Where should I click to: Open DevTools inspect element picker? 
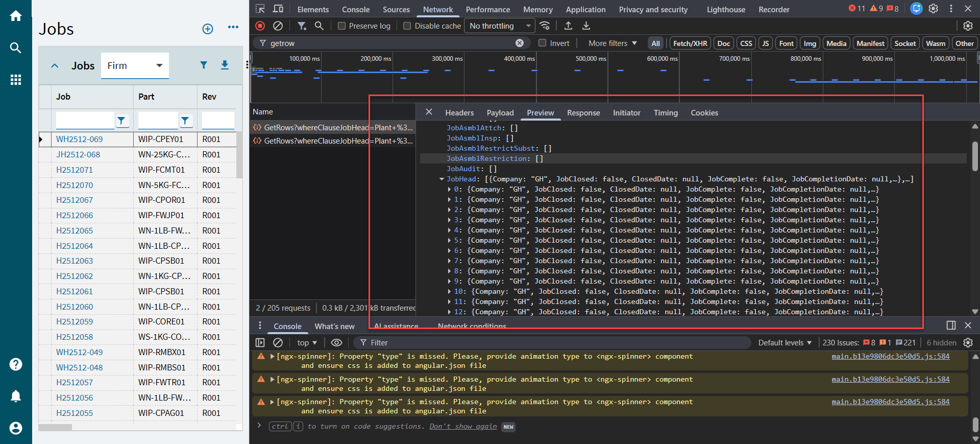click(x=260, y=9)
